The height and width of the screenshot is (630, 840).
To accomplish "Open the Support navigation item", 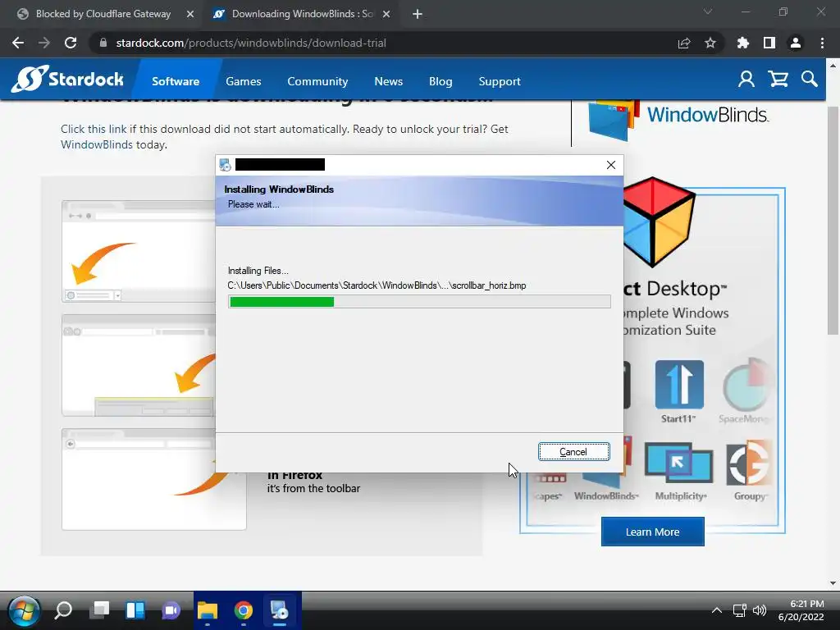I will pyautogui.click(x=500, y=81).
